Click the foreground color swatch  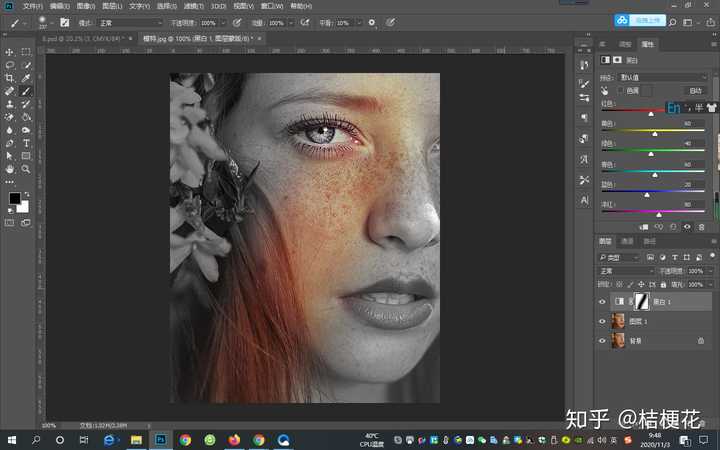(x=14, y=199)
